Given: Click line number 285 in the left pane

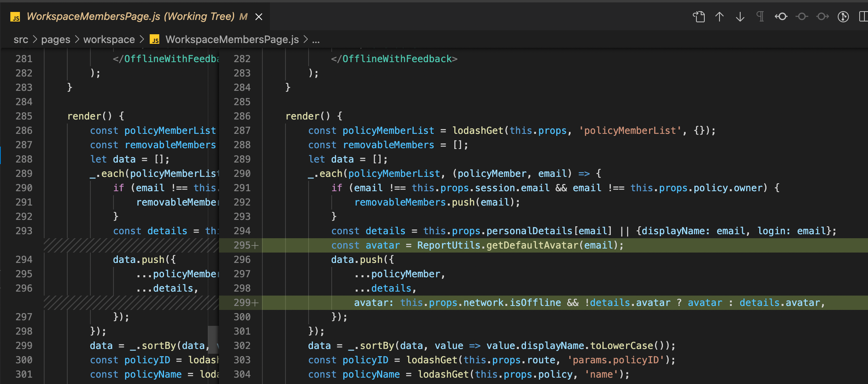Looking at the screenshot, I should coord(24,116).
